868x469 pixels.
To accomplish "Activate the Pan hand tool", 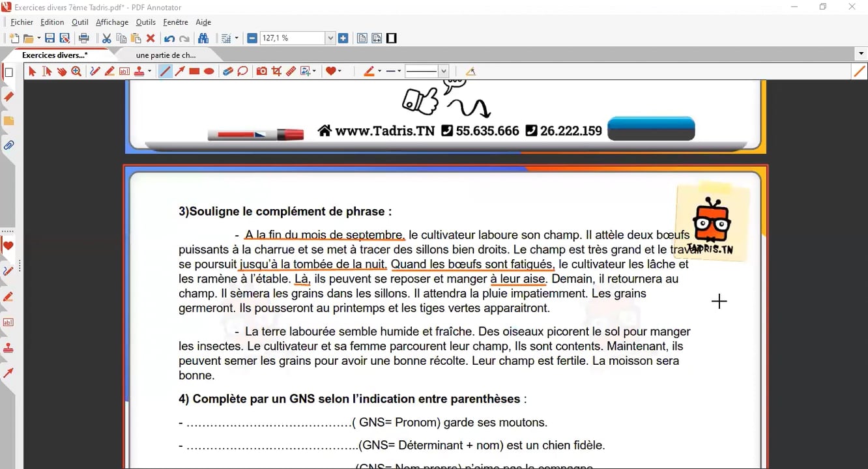I will 62,72.
